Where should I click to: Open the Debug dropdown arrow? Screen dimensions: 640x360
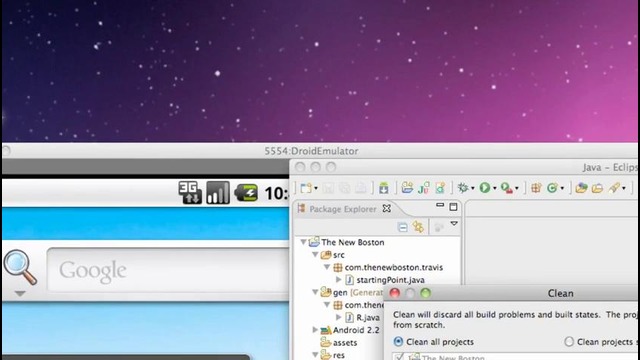(x=473, y=189)
